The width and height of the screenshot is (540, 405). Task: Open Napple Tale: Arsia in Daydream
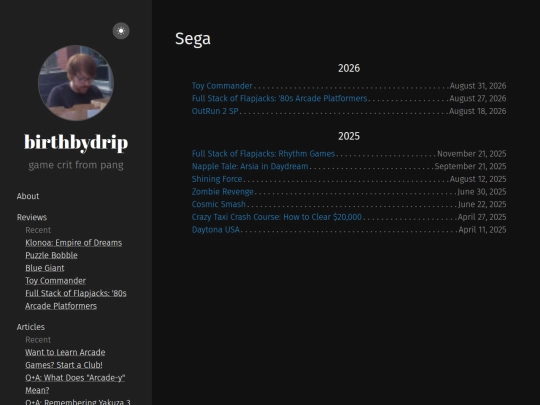click(250, 166)
